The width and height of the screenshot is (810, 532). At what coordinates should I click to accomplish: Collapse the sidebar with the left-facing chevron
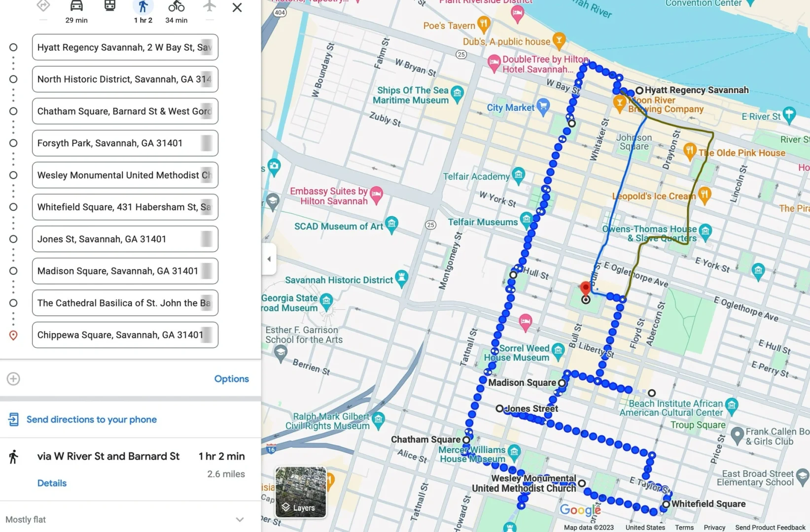click(x=269, y=259)
